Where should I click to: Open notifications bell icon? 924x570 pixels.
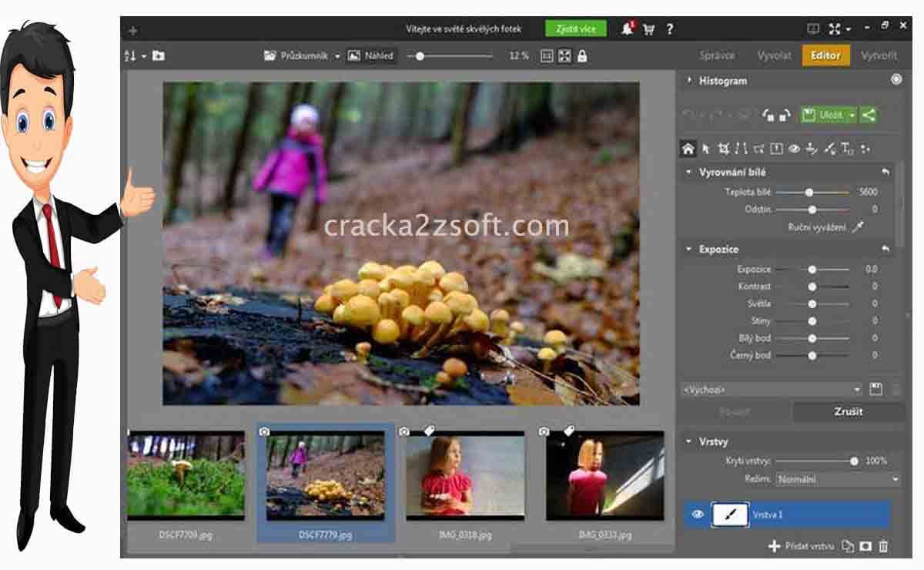click(627, 29)
